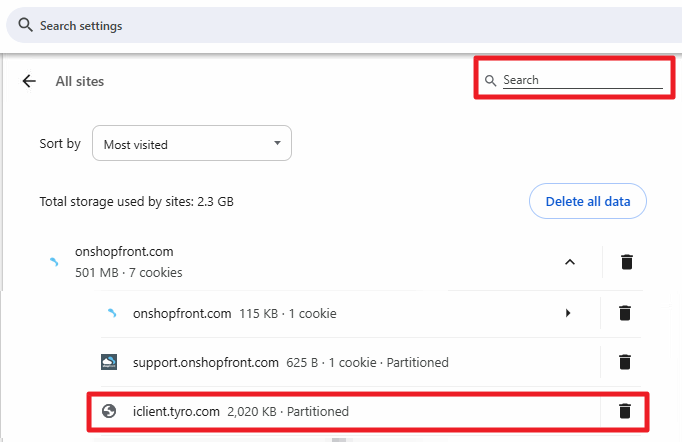Open the iclient.tyro.com Partitioned row
The image size is (682, 442).
(344, 411)
